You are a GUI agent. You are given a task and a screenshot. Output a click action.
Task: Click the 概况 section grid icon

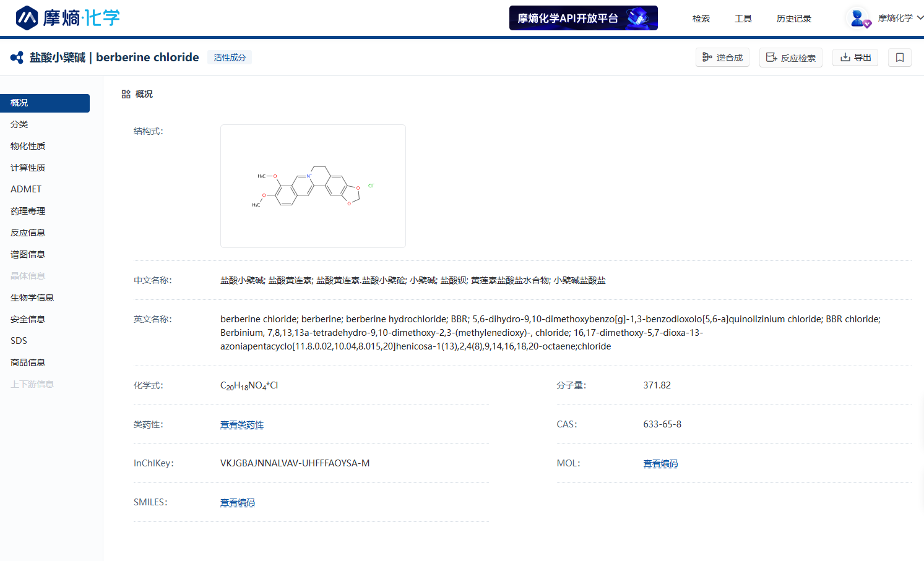coord(126,94)
